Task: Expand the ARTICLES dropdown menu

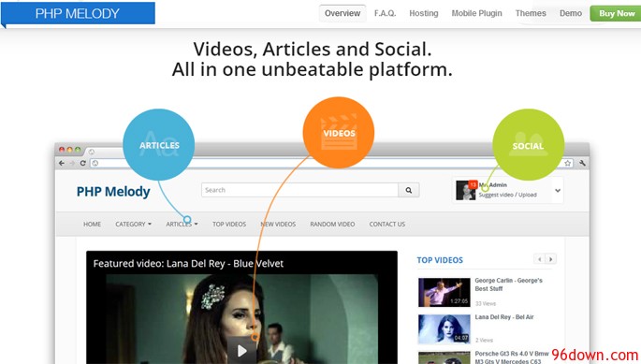Action: coord(182,225)
